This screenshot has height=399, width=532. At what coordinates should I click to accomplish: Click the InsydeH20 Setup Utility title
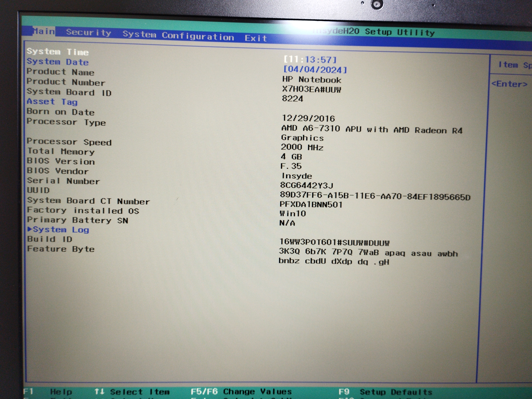click(x=374, y=32)
